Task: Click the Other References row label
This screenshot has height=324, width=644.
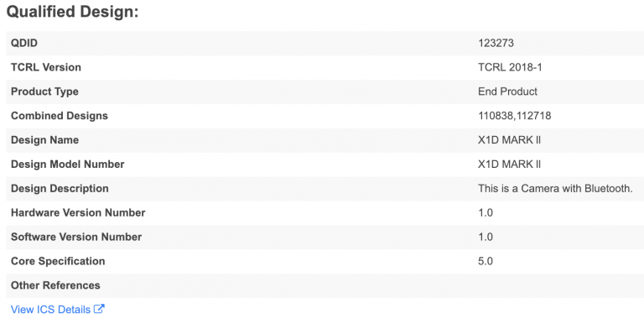Action: (55, 285)
